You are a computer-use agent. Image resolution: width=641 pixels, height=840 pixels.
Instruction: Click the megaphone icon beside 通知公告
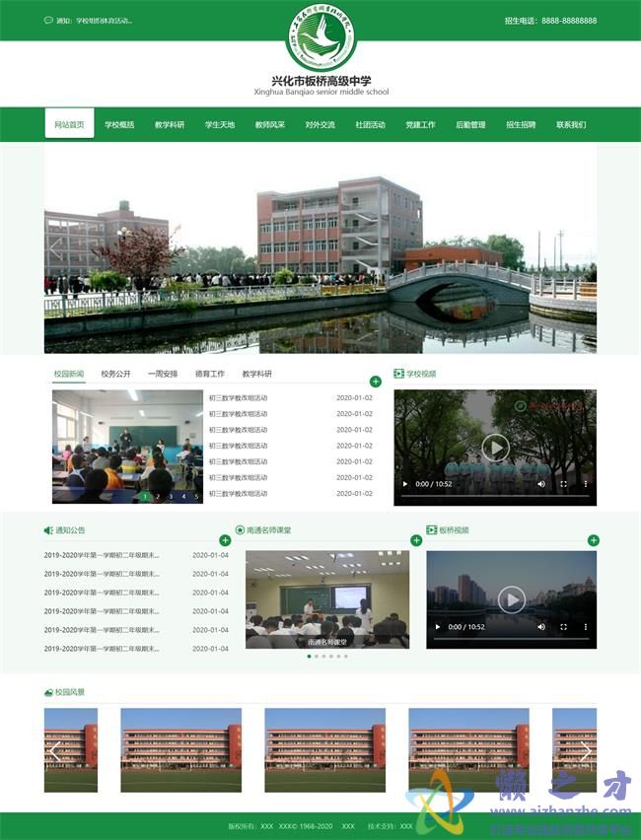(48, 529)
